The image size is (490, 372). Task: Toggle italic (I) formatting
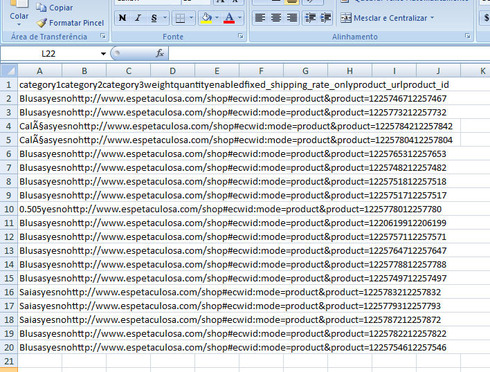tap(138, 18)
